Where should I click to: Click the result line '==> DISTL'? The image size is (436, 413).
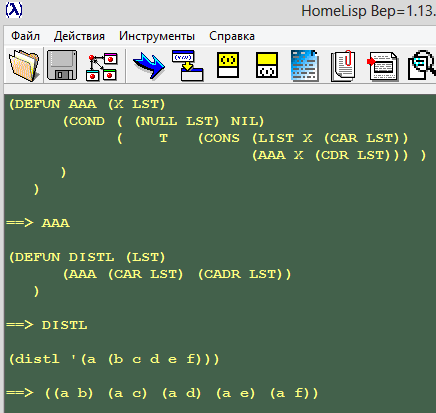pos(47,325)
